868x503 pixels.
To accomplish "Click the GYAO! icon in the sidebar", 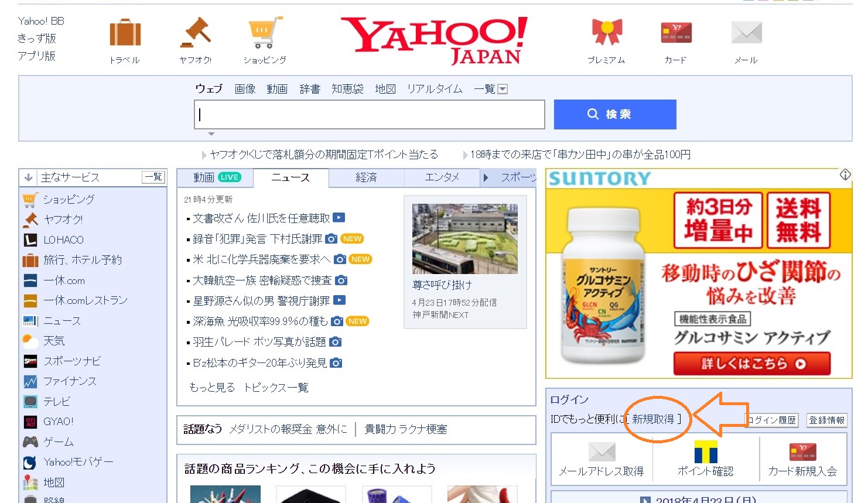I will pos(30,422).
